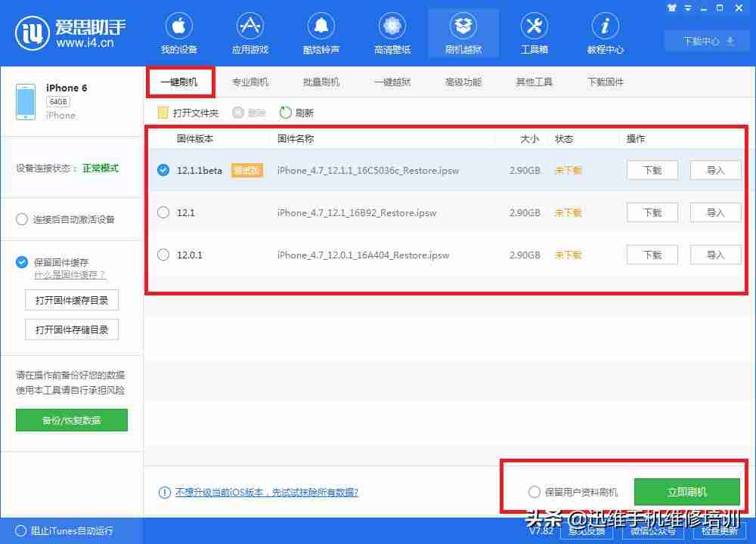Switch to 高级功能 tab
The height and width of the screenshot is (544, 756).
point(463,82)
